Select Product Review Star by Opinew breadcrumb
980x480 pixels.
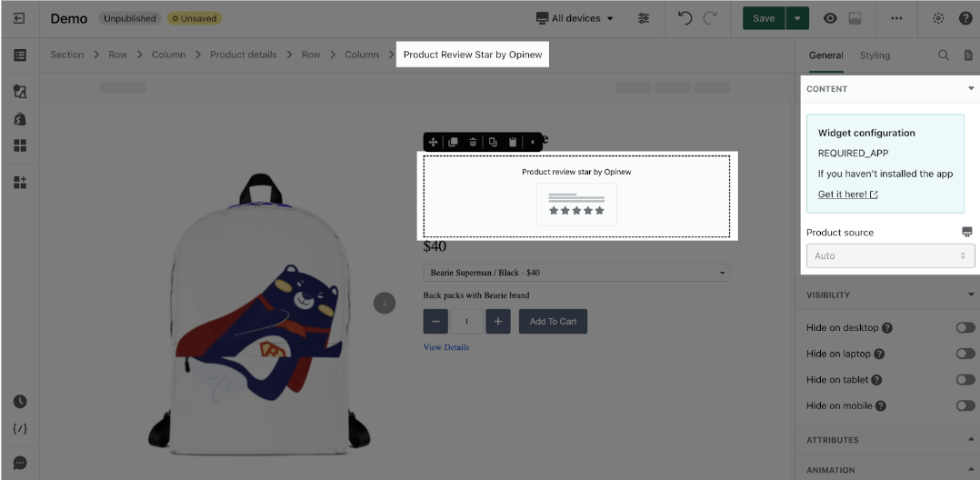[x=473, y=55]
